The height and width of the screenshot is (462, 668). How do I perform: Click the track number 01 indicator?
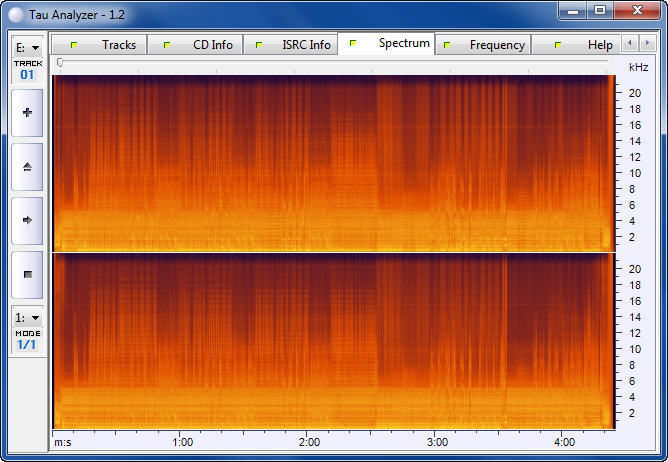(27, 74)
